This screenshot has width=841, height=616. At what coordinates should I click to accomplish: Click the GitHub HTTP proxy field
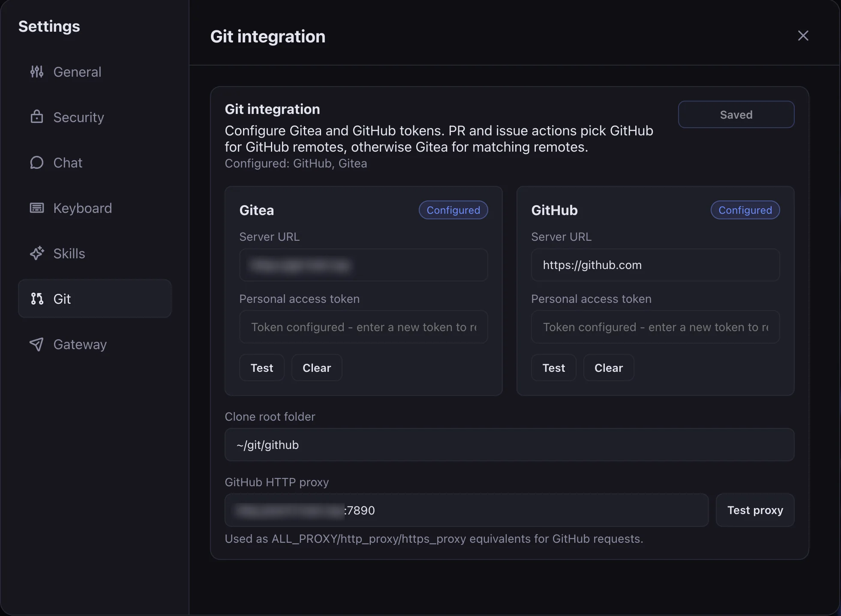coord(466,510)
